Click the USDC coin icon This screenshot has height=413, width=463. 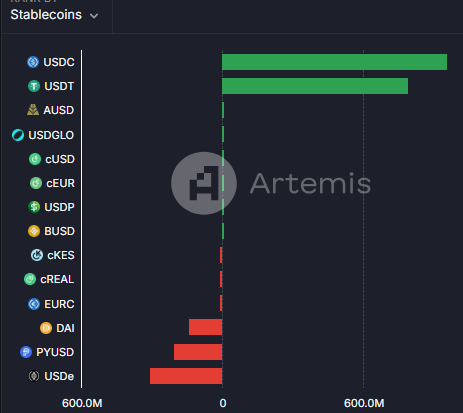(x=33, y=62)
